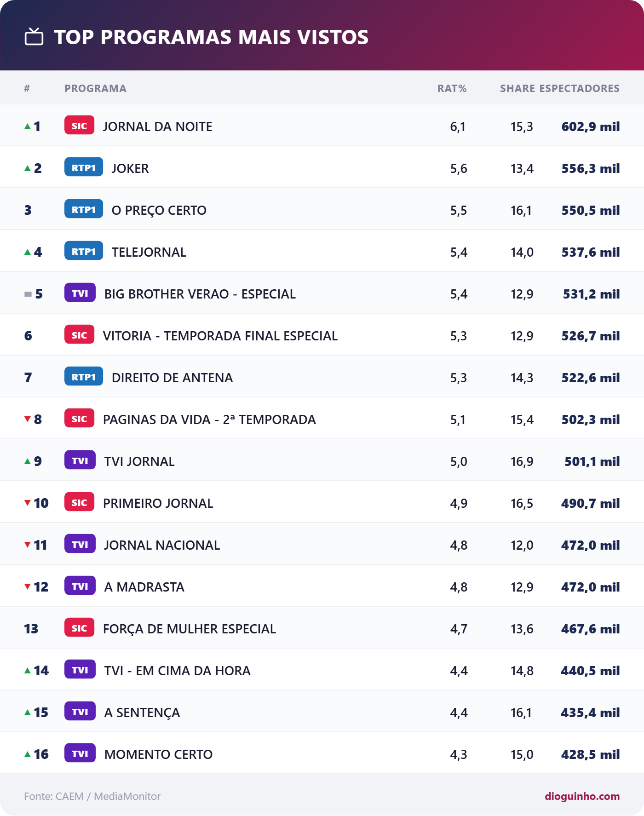644x816 pixels.
Task: Click the 602,9 mil viewers value
Action: coord(591,126)
